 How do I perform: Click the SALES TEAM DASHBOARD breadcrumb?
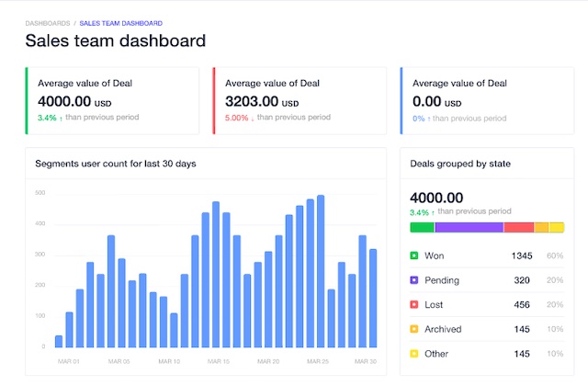pos(120,23)
